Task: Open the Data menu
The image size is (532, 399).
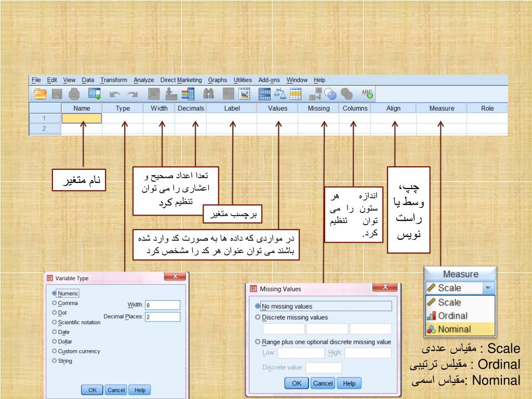Action: [88, 80]
